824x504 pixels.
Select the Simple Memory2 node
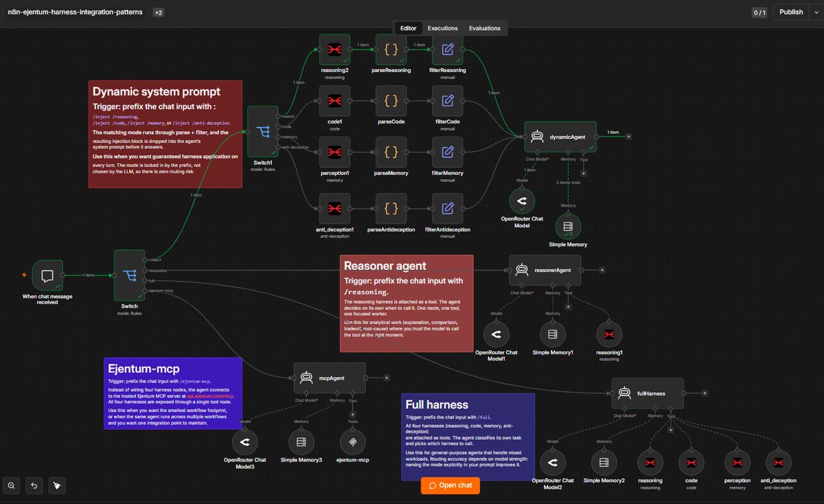(604, 463)
